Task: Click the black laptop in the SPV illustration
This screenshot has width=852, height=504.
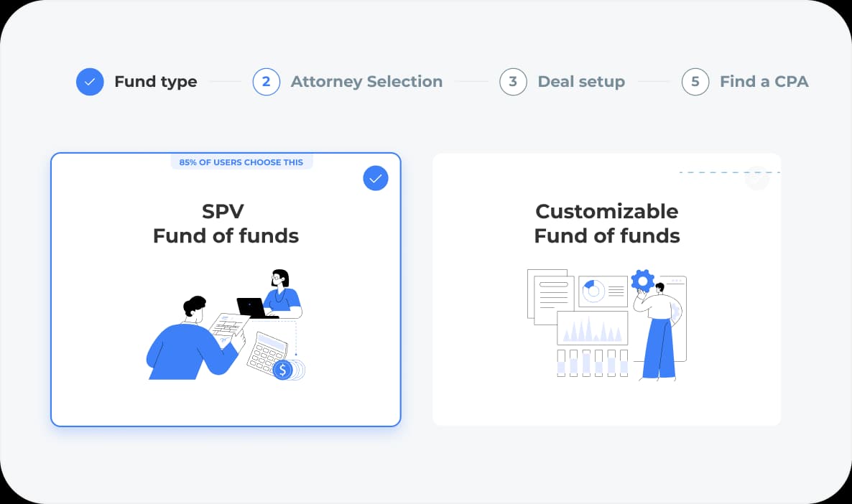Action: 251,307
